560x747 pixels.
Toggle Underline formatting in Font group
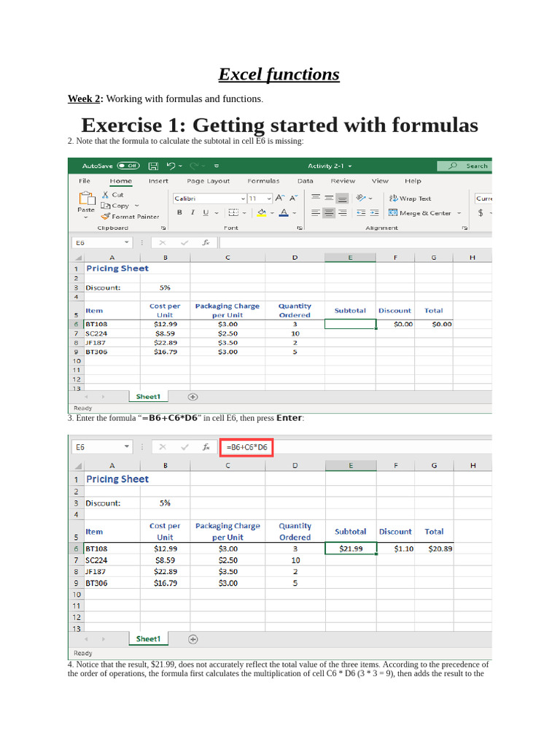pyautogui.click(x=206, y=212)
